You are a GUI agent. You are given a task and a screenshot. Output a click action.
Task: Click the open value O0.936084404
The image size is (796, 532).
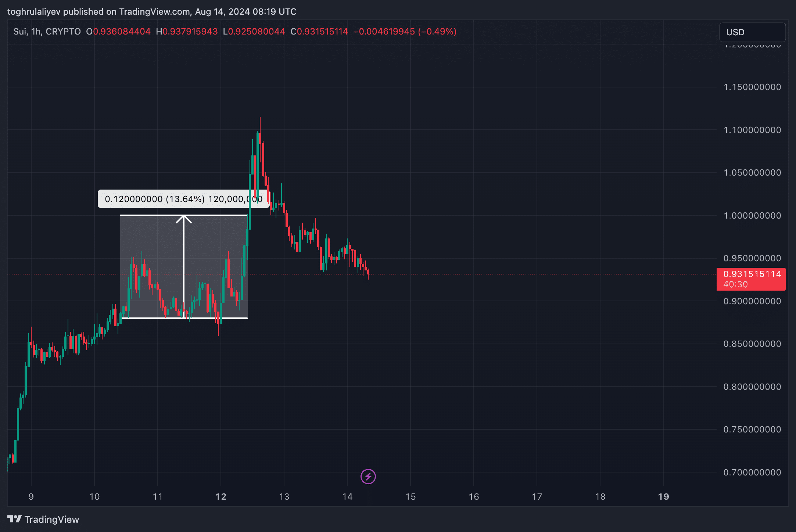118,32
